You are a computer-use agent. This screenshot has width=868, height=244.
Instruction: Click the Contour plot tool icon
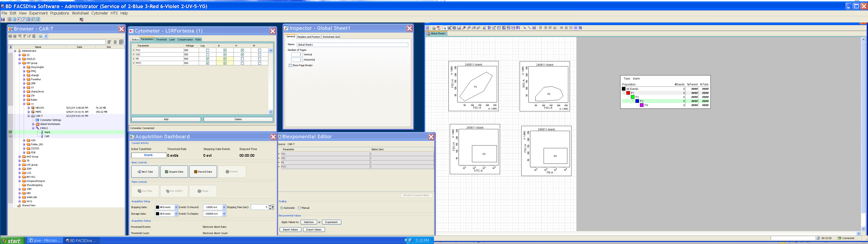tap(455, 28)
